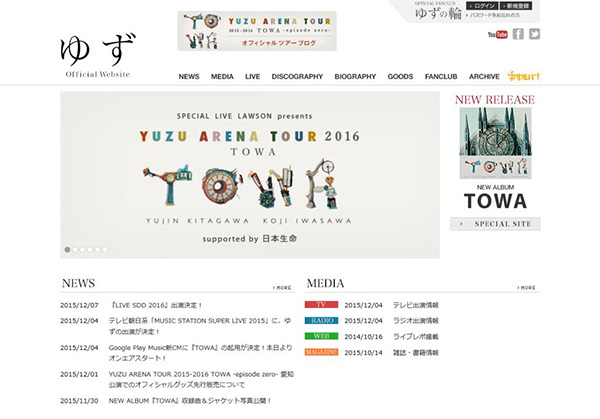Viewport: 600px width, 419px height.
Task: Open the NEWS menu item
Action: pyautogui.click(x=189, y=77)
